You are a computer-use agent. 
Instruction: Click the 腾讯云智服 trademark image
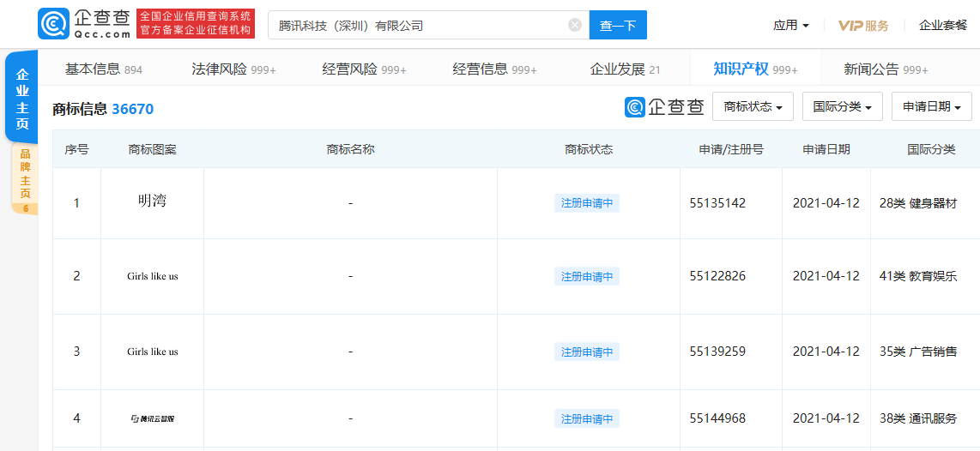pyautogui.click(x=153, y=418)
